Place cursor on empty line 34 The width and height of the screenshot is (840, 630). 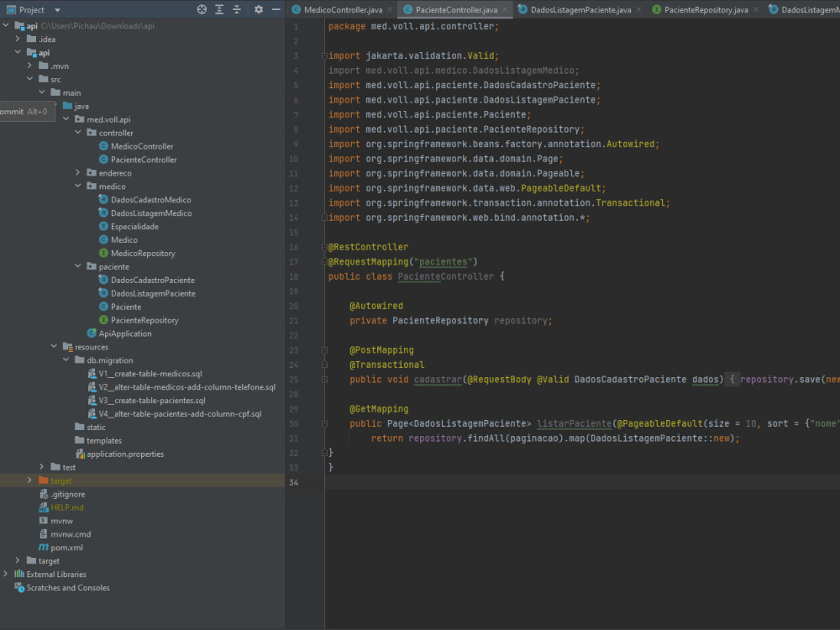(582, 482)
